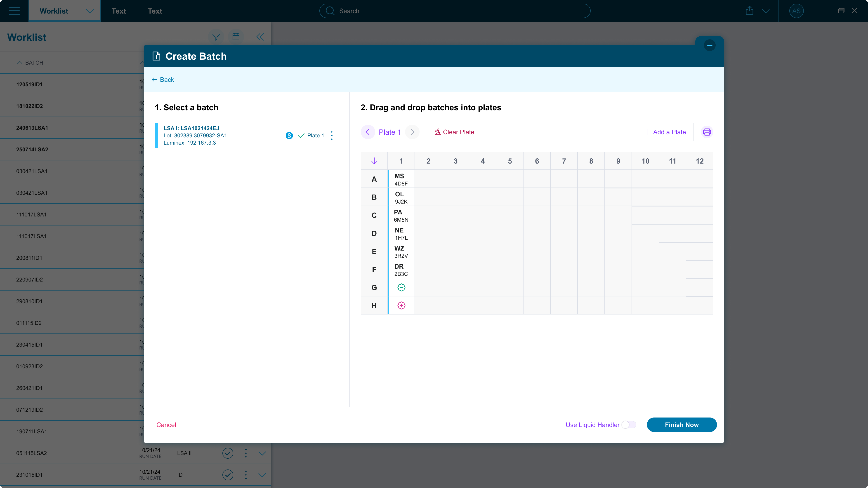
Task: Open the hamburger menu icon
Action: [14, 11]
